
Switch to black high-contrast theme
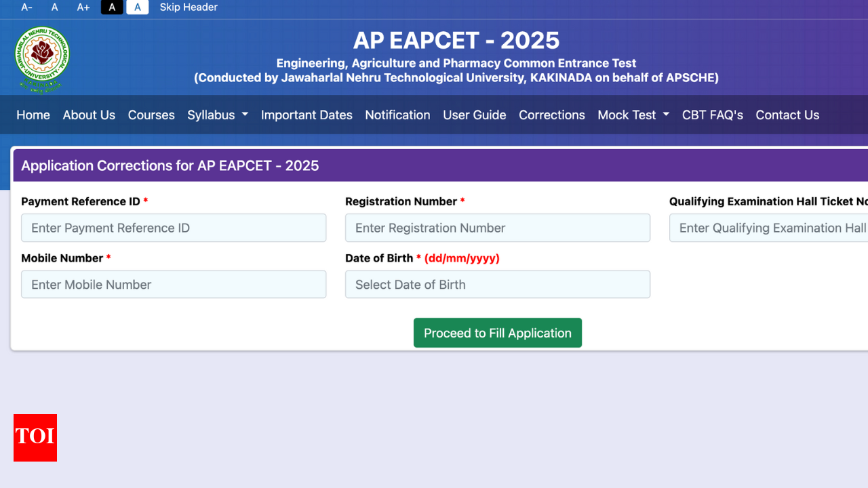point(112,7)
